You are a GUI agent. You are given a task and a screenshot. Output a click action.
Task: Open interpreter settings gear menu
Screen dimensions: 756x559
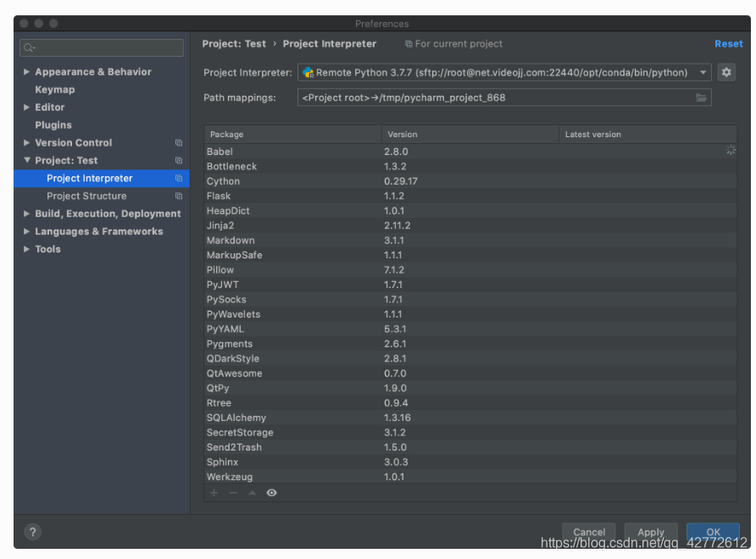click(726, 73)
